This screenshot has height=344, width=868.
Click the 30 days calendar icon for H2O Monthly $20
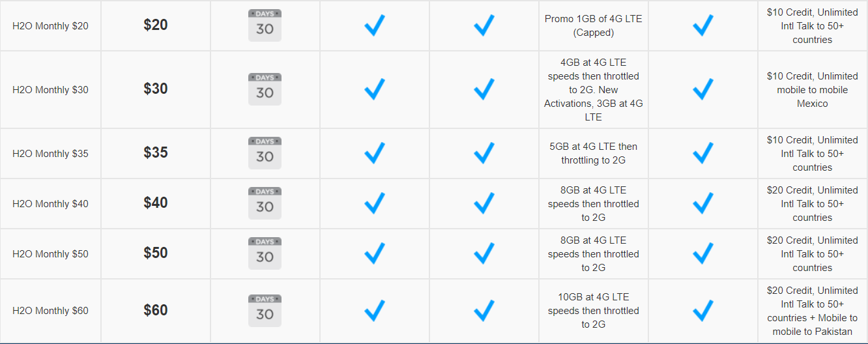click(x=265, y=25)
